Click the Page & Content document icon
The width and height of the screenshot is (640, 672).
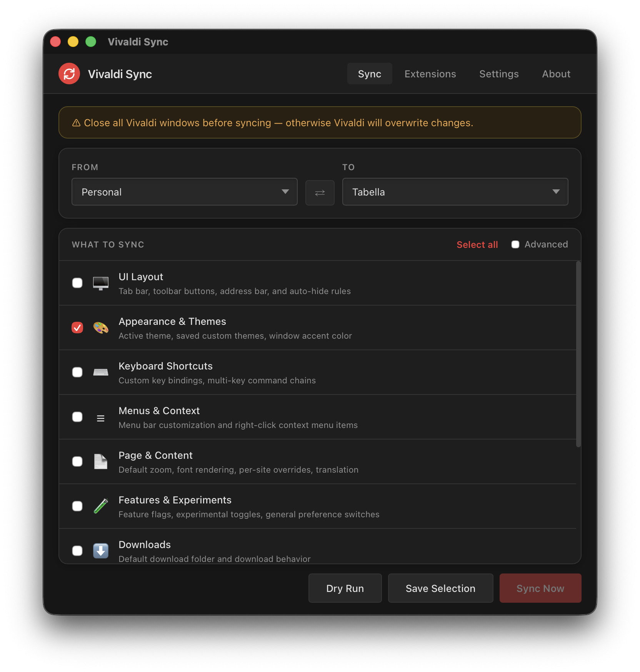coord(101,461)
